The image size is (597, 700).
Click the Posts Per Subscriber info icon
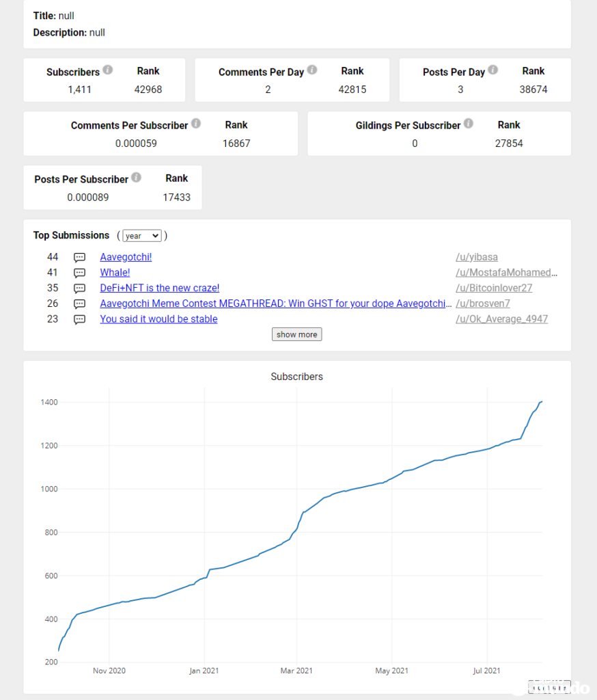click(137, 178)
